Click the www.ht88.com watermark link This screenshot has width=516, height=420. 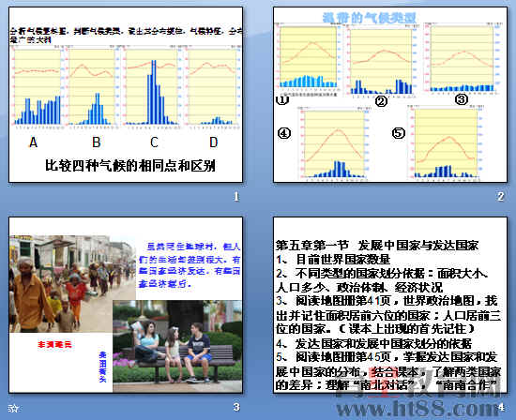(x=417, y=409)
